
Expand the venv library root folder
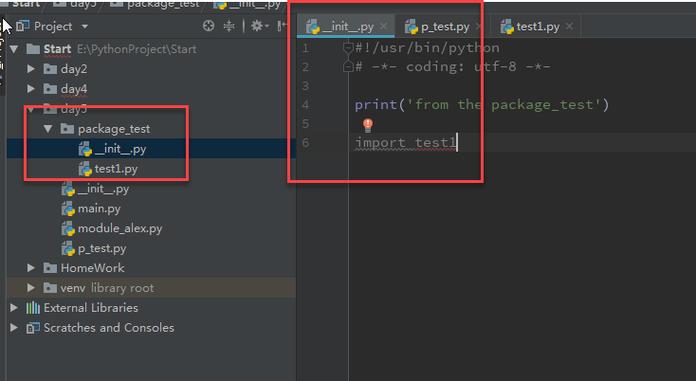click(x=31, y=288)
